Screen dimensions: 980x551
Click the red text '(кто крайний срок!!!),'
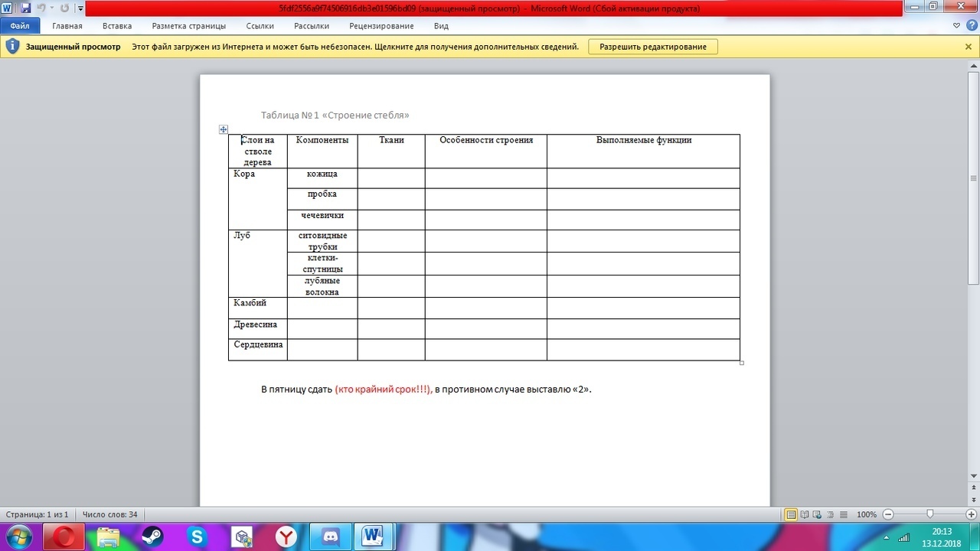pyautogui.click(x=384, y=390)
